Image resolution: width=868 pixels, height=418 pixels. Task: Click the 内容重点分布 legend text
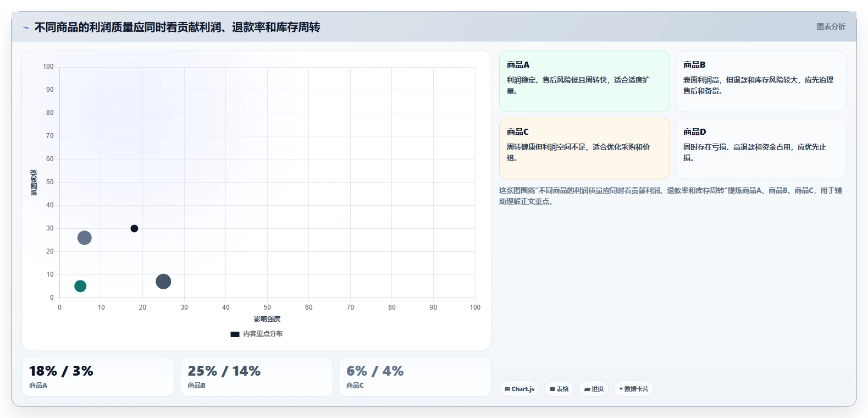click(x=263, y=334)
